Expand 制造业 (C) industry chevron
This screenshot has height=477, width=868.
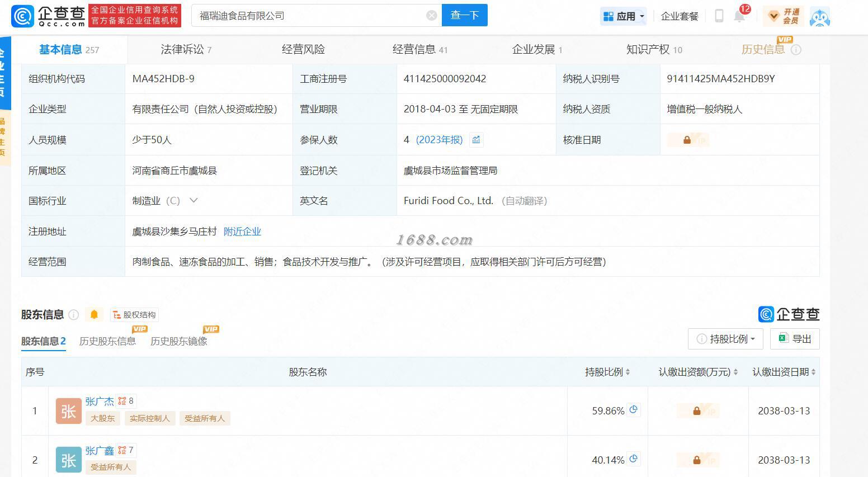pyautogui.click(x=194, y=200)
